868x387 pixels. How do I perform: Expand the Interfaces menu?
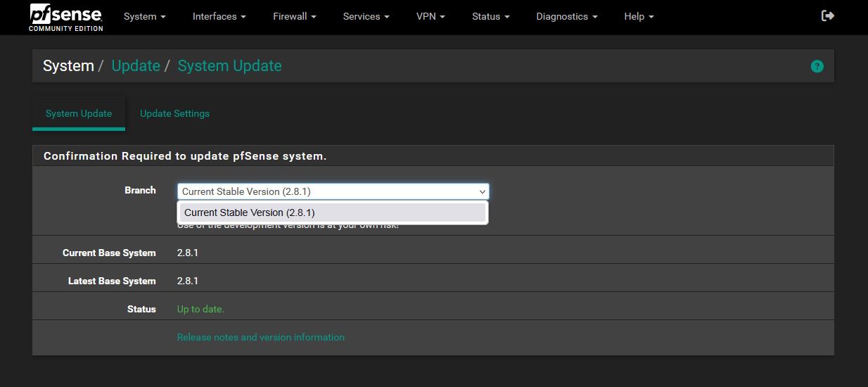tap(219, 16)
